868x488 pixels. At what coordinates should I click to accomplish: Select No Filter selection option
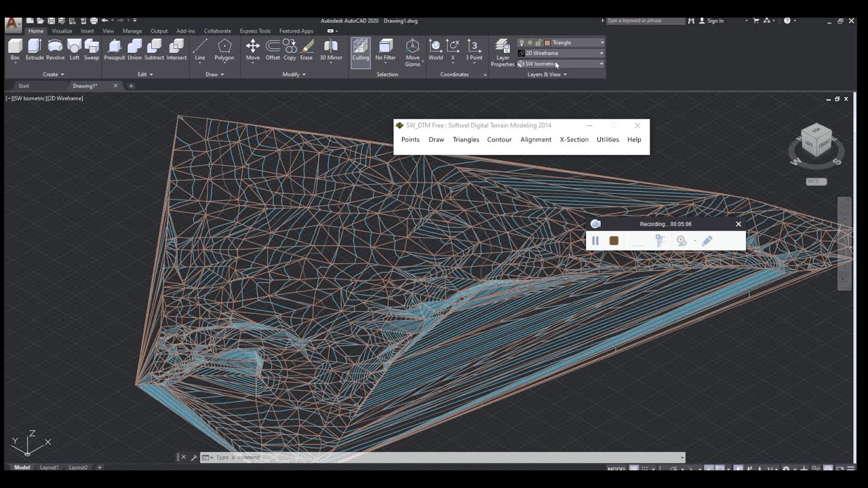[385, 49]
